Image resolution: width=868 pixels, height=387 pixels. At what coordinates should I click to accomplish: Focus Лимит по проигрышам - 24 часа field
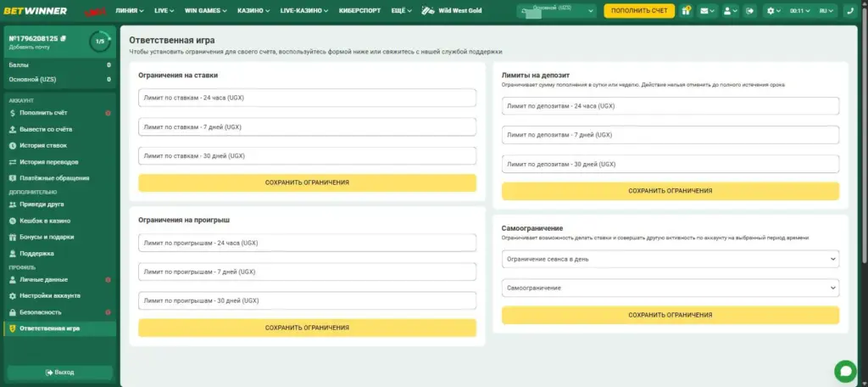(307, 243)
